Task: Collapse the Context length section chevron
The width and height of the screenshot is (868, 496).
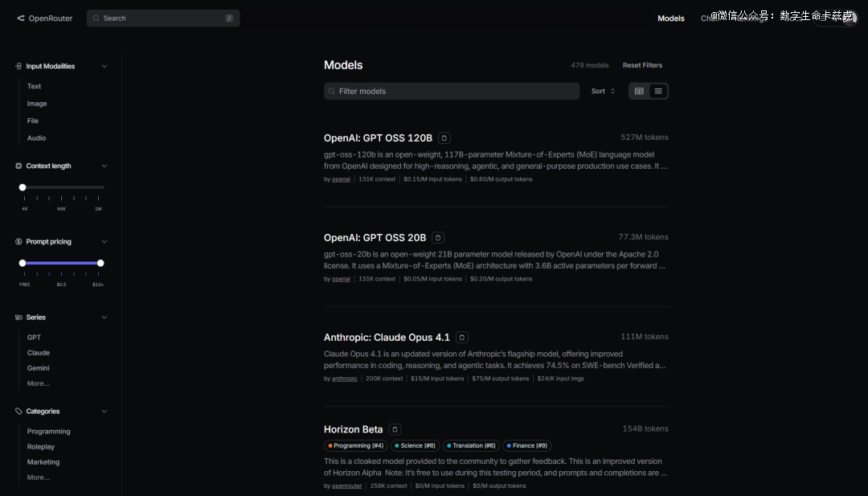Action: [104, 166]
